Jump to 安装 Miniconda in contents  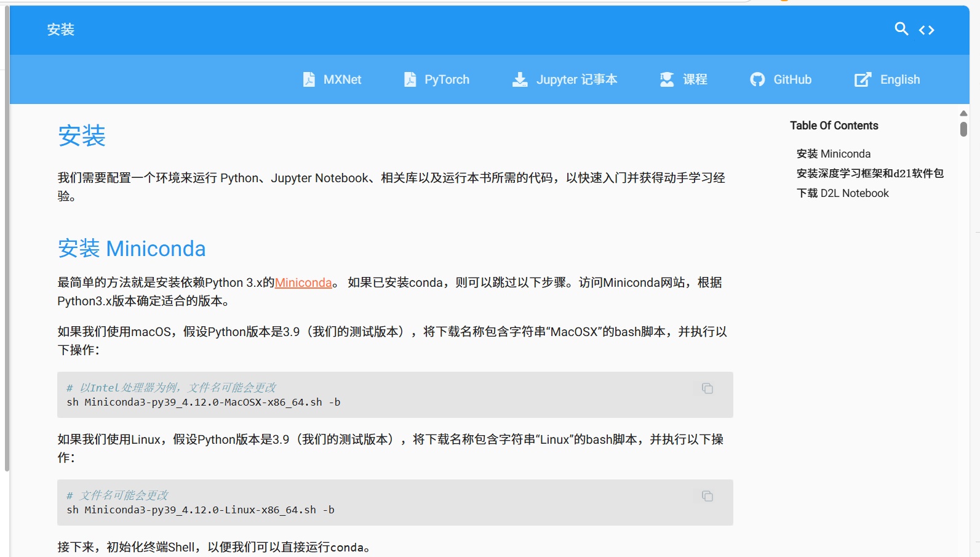(x=834, y=154)
